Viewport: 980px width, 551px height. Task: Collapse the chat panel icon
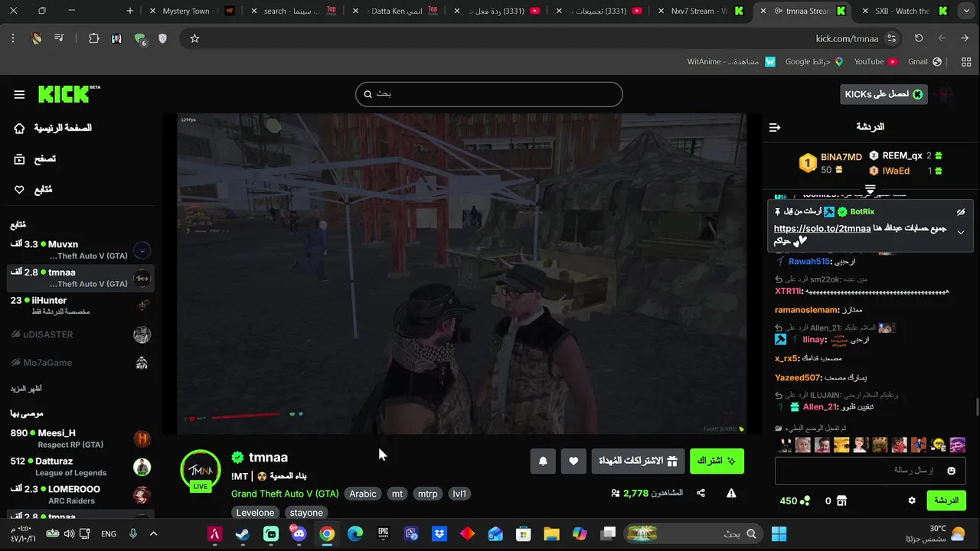pyautogui.click(x=775, y=127)
